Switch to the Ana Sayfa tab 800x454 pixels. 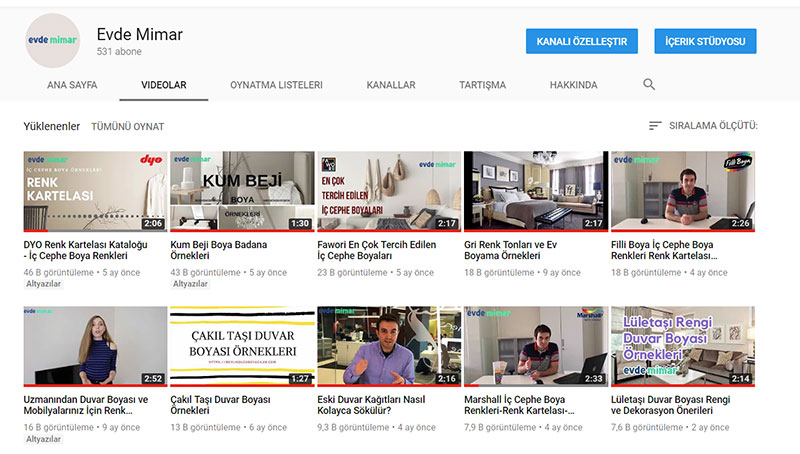pos(72,85)
